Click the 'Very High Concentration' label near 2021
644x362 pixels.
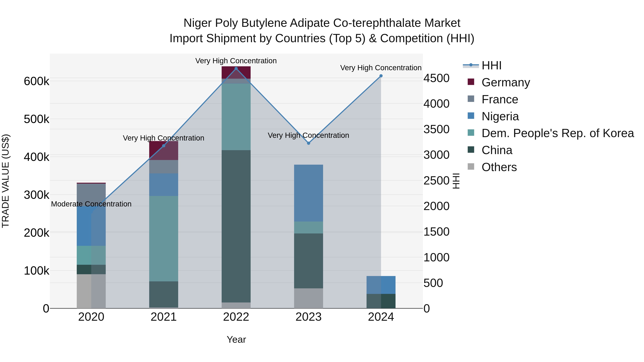click(x=164, y=138)
